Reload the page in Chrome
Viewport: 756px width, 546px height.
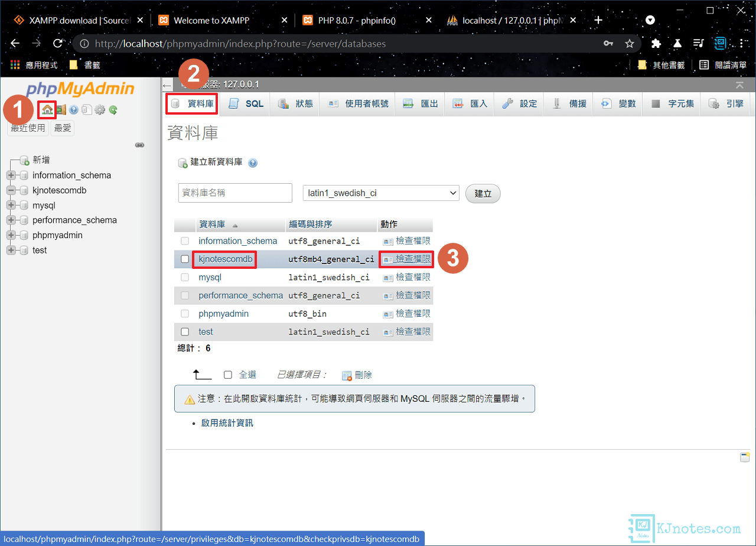58,43
